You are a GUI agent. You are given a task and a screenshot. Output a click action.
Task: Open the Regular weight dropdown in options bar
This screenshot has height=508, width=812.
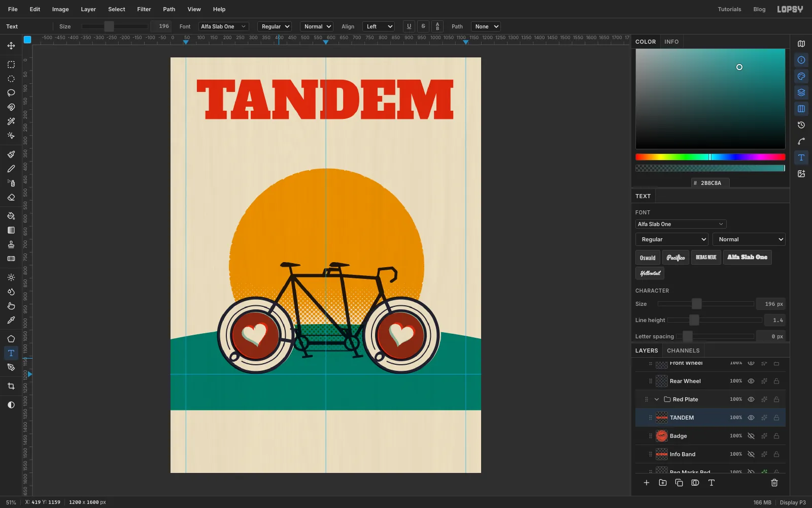coord(275,26)
